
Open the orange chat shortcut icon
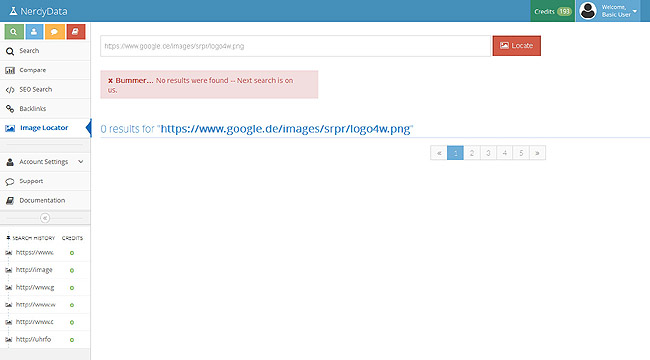(x=55, y=32)
